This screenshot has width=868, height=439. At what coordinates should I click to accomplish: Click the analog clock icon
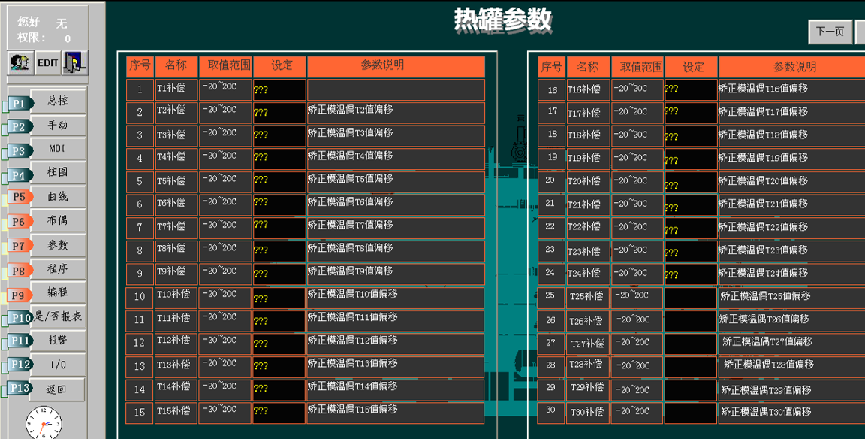click(44, 423)
